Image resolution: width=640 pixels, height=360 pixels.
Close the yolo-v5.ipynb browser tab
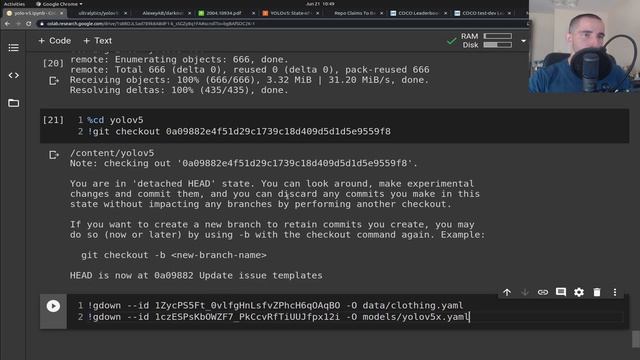(x=62, y=13)
